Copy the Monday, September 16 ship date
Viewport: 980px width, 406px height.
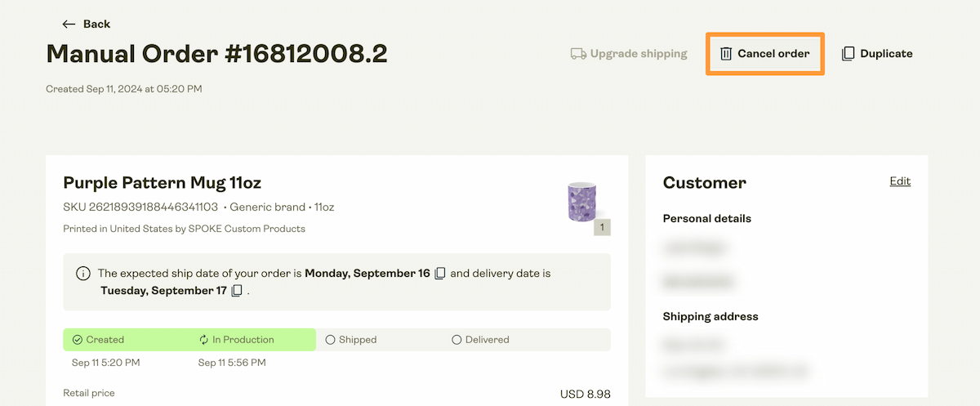pos(440,274)
